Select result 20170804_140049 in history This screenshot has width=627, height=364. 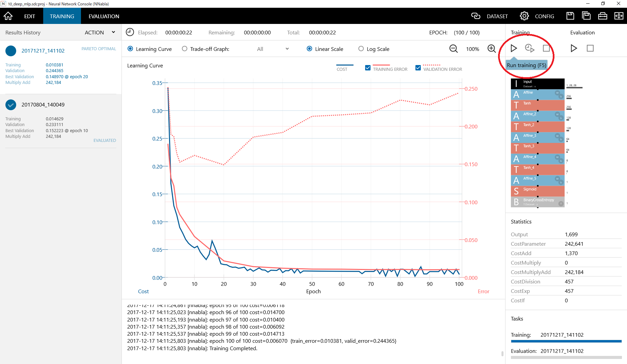[43, 105]
